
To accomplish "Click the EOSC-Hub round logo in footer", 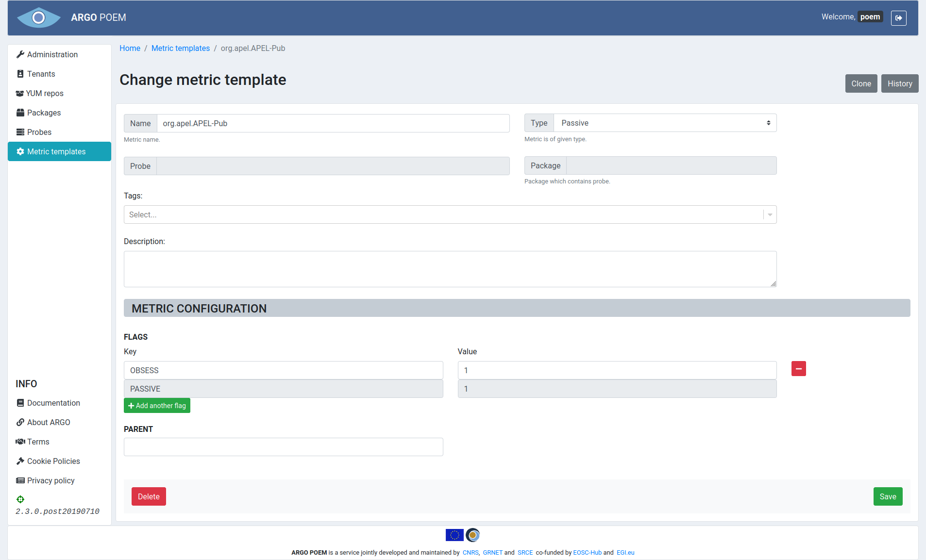I will [x=473, y=535].
